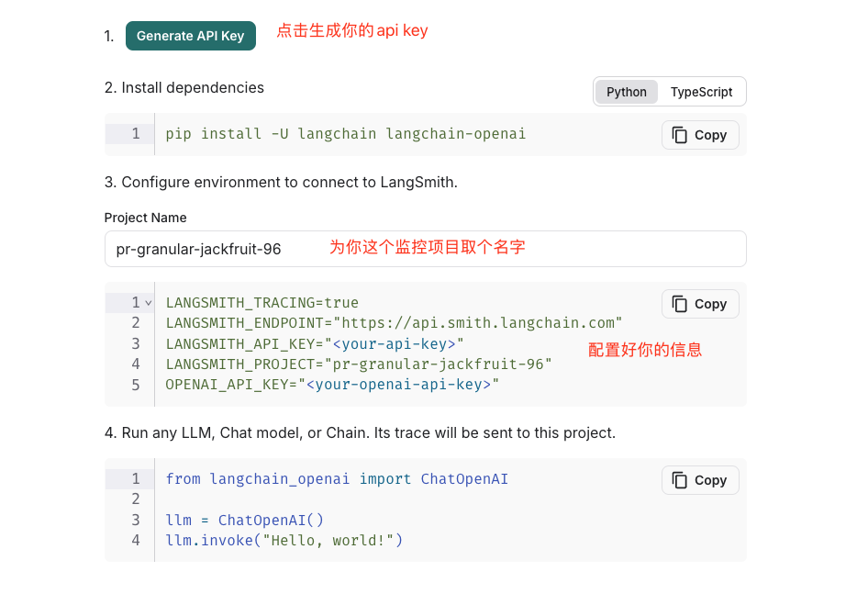
Task: Copy the LANGSMITH environment variables block
Action: click(700, 304)
